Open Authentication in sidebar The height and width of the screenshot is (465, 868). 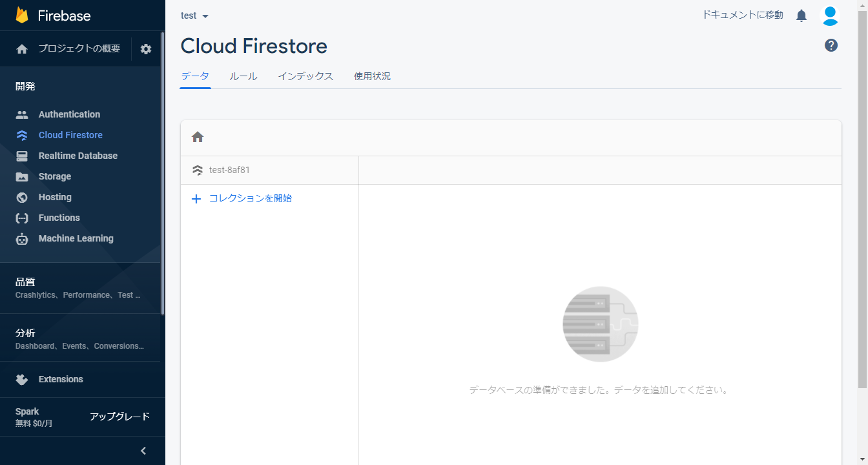[69, 114]
